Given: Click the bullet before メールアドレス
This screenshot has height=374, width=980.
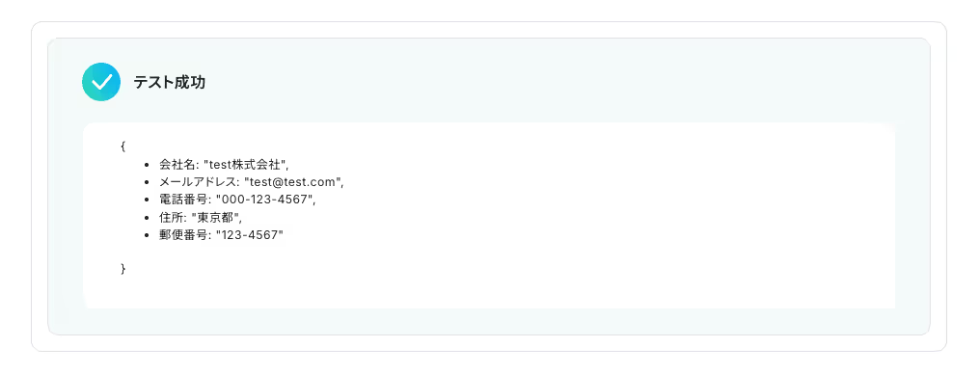Looking at the screenshot, I should (147, 183).
